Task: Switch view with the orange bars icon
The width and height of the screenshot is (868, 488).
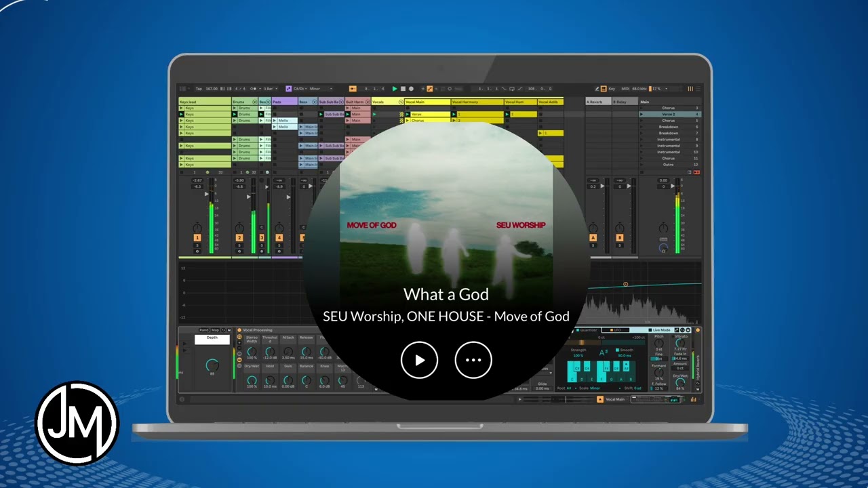Action: [x=690, y=89]
